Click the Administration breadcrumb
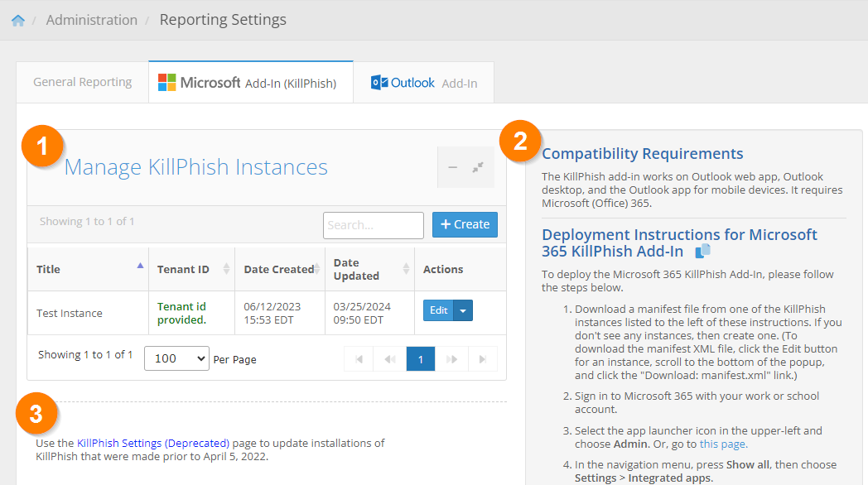Screen dimensions: 868x485 click(92, 20)
